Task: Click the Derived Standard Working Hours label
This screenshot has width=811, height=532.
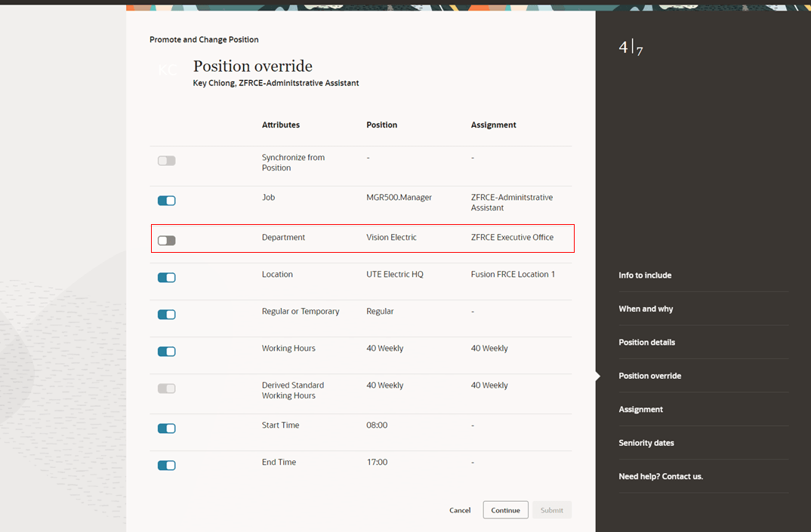Action: pyautogui.click(x=293, y=390)
